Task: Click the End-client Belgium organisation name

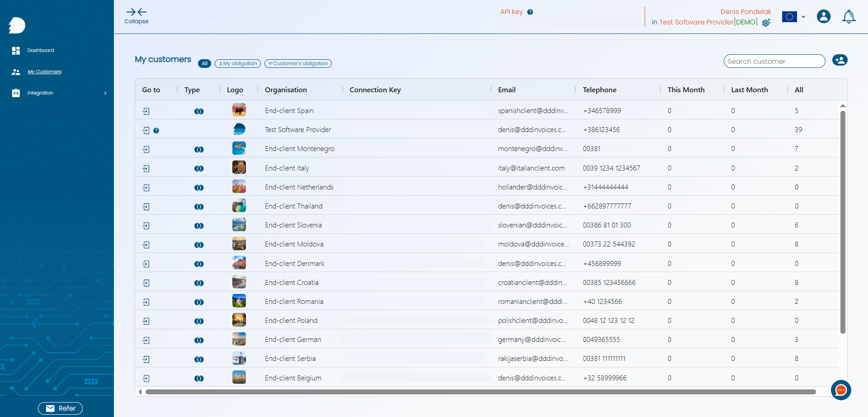Action: (x=293, y=378)
